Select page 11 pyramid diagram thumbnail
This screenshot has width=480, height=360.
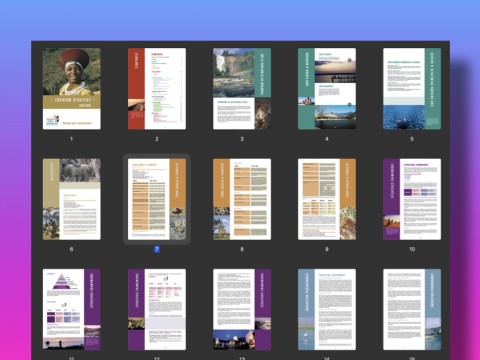[x=72, y=309]
